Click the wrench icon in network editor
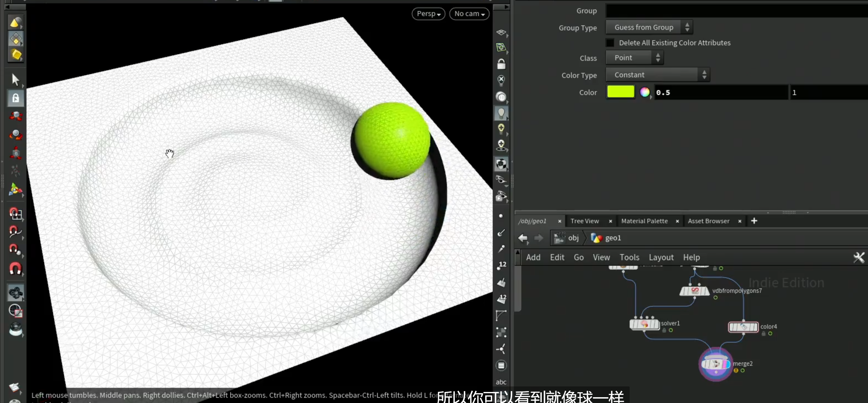This screenshot has height=403, width=868. [x=859, y=257]
